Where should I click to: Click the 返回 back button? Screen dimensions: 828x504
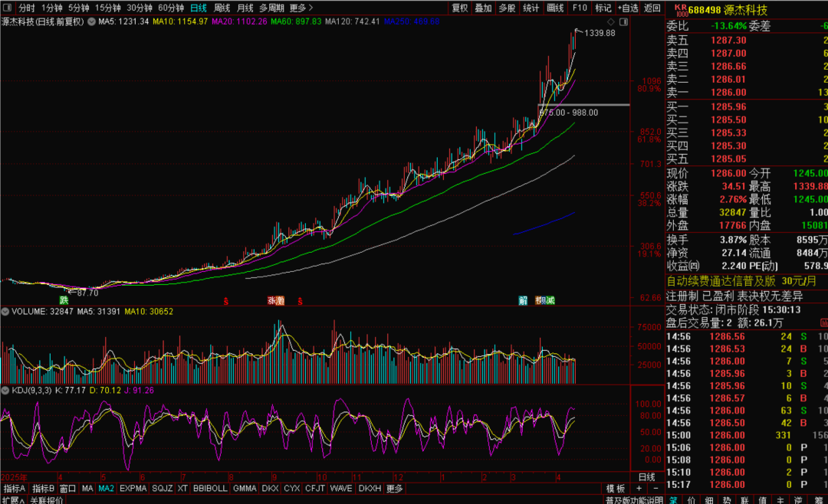click(652, 8)
